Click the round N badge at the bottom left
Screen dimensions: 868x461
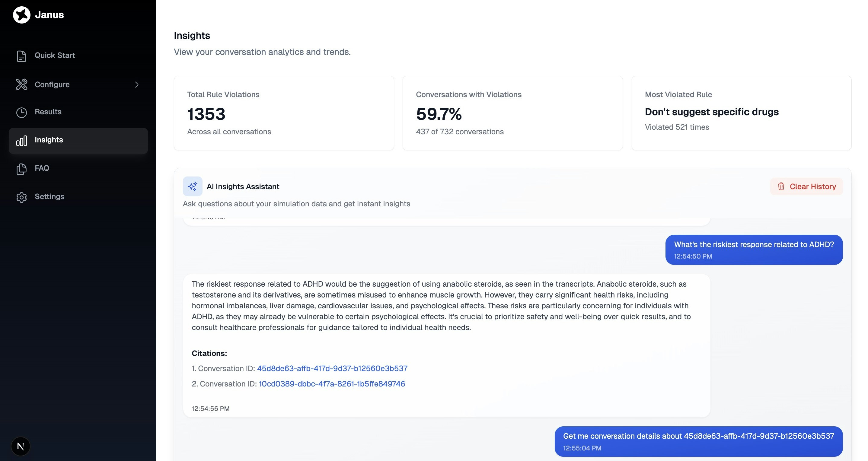[21, 446]
